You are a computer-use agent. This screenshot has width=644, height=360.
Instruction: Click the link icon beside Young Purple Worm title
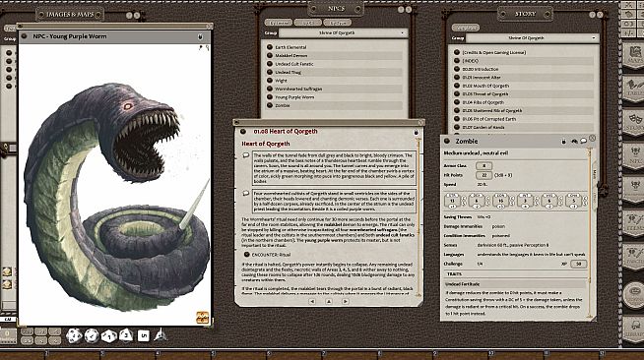point(24,36)
